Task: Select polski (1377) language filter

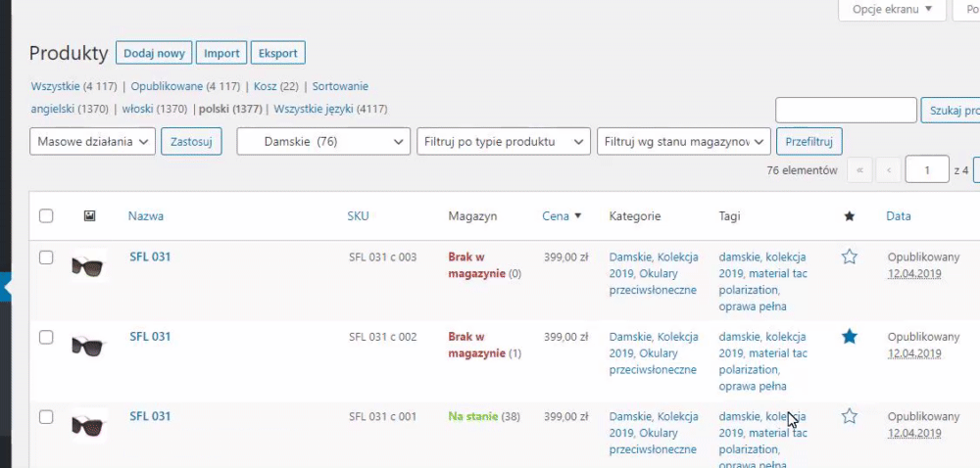Action: (230, 110)
